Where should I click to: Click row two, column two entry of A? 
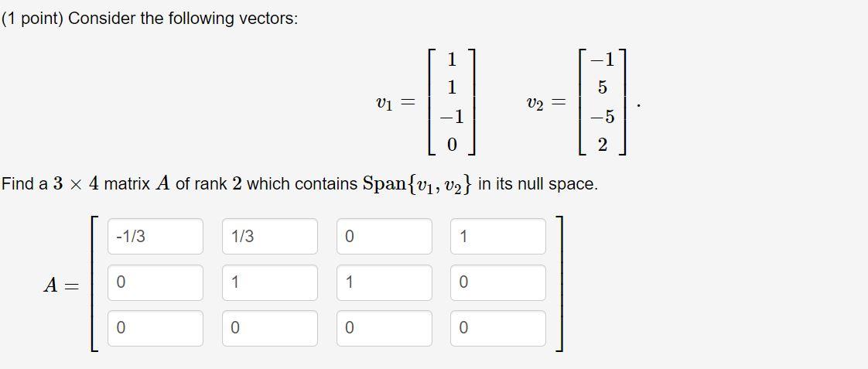pos(269,282)
